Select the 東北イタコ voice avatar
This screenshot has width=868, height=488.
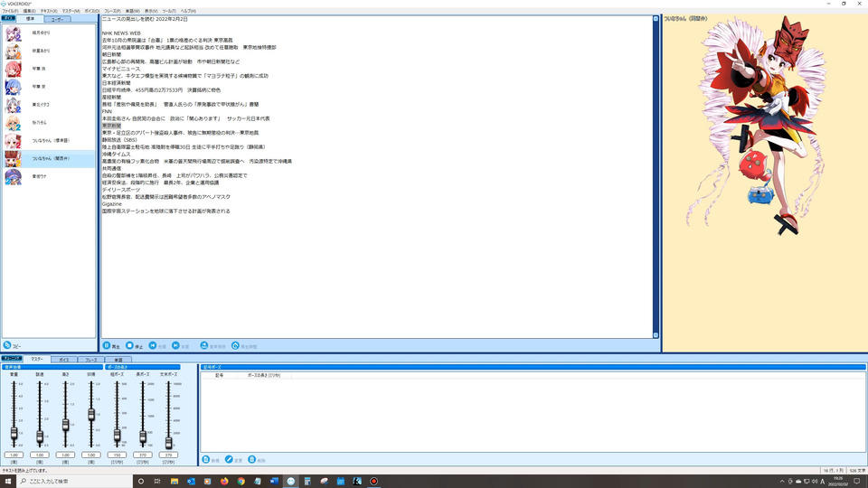(x=14, y=105)
